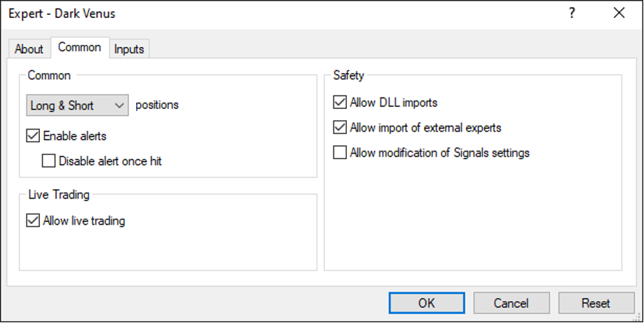The width and height of the screenshot is (644, 323).
Task: Toggle the Enable alerts checkbox
Action: click(33, 135)
